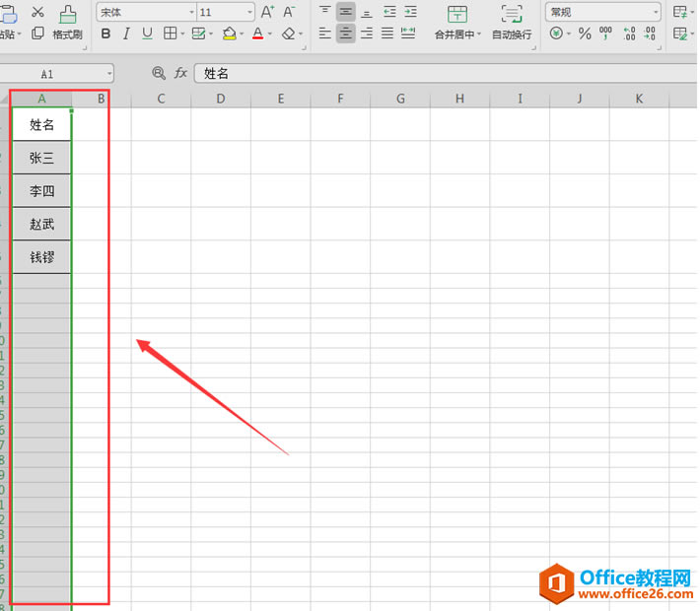This screenshot has width=700, height=611.
Task: Select column B header
Action: 102,99
